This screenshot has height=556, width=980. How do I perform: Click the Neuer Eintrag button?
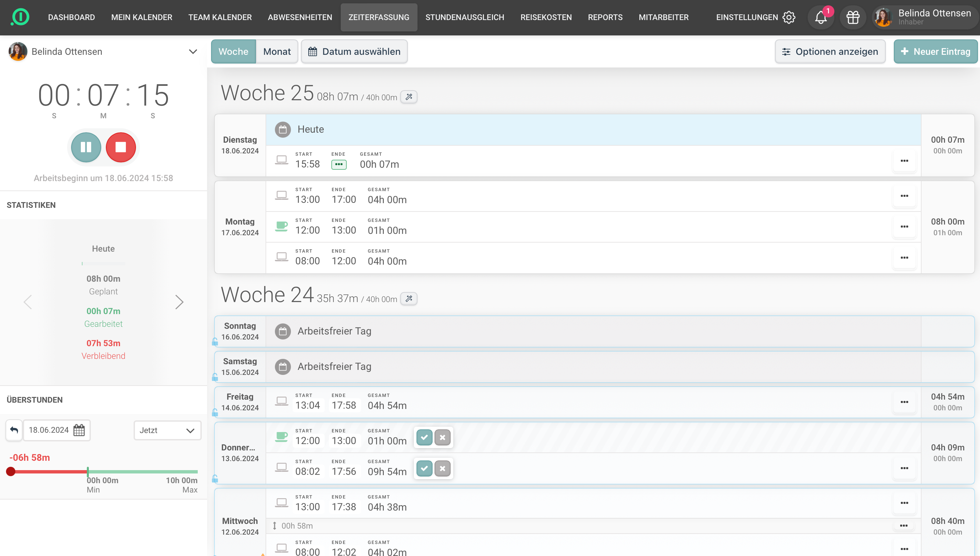[935, 51]
